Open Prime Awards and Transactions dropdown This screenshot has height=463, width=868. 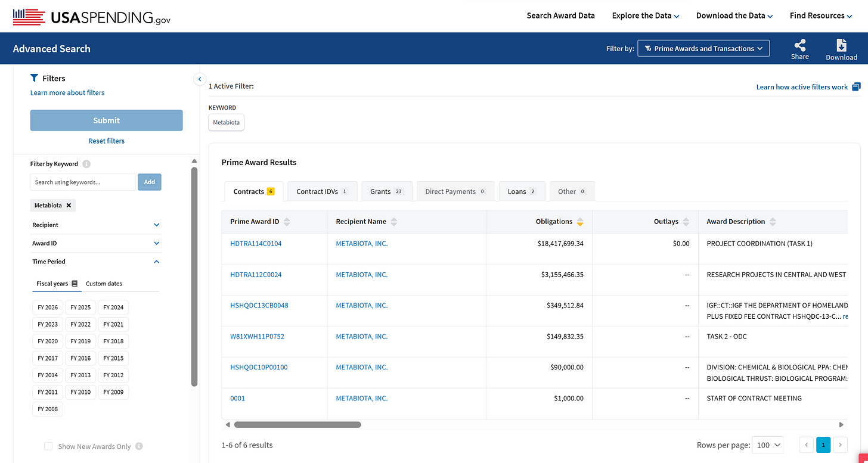(703, 48)
